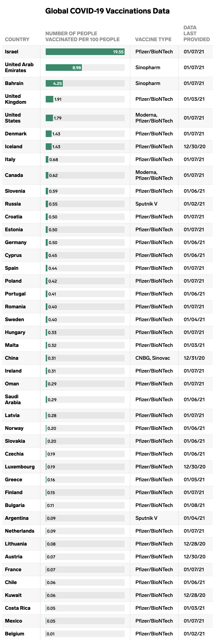Select the Costa Rica row label
Image resolution: width=218 pixels, height=644 pixels.
(x=18, y=608)
